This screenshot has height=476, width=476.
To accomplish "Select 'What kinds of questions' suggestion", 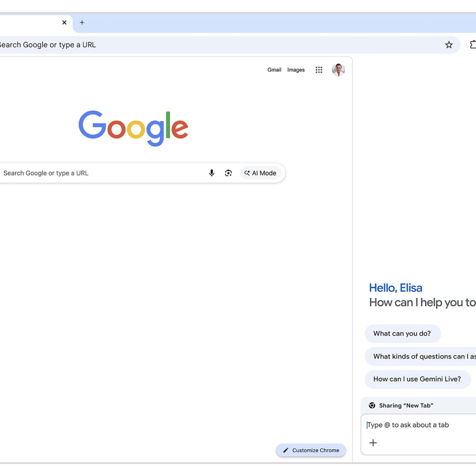I will point(420,356).
